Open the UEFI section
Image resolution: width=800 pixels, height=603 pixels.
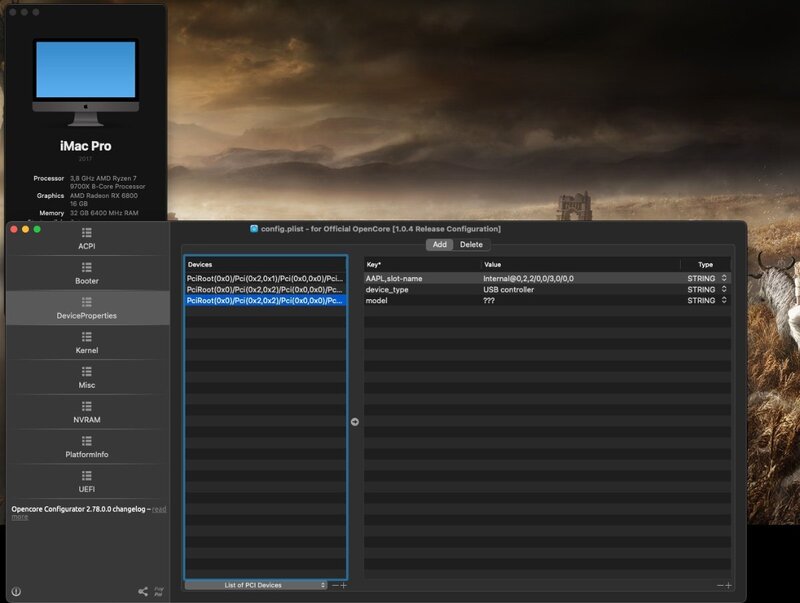[87, 482]
